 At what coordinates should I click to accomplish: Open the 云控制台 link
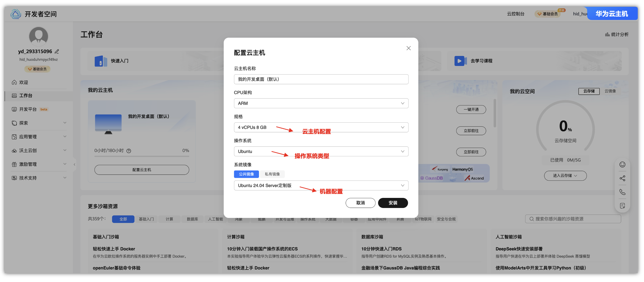516,14
